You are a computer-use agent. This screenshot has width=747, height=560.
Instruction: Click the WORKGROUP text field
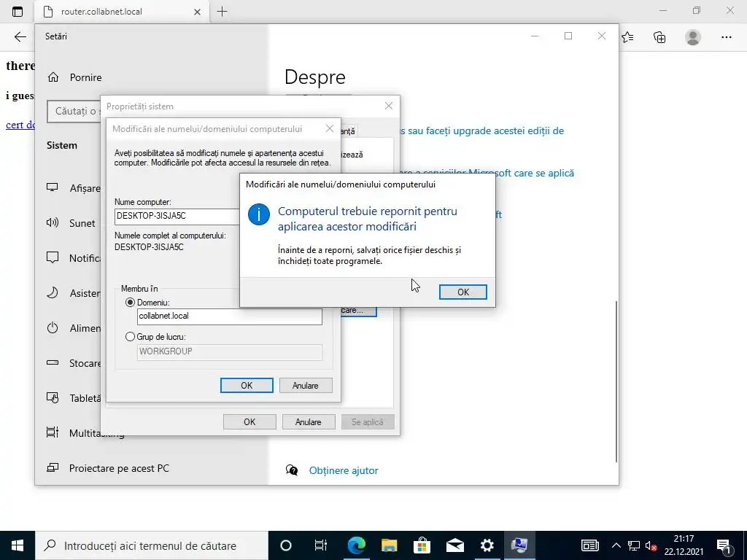tap(230, 352)
